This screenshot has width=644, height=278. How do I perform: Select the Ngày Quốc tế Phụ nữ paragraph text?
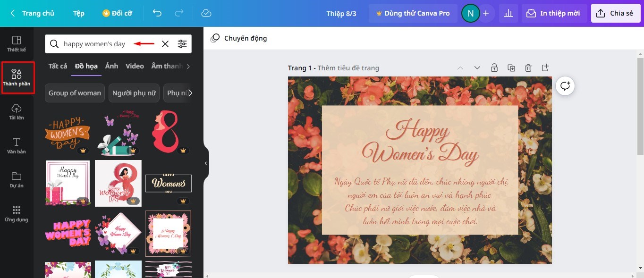pos(421,201)
